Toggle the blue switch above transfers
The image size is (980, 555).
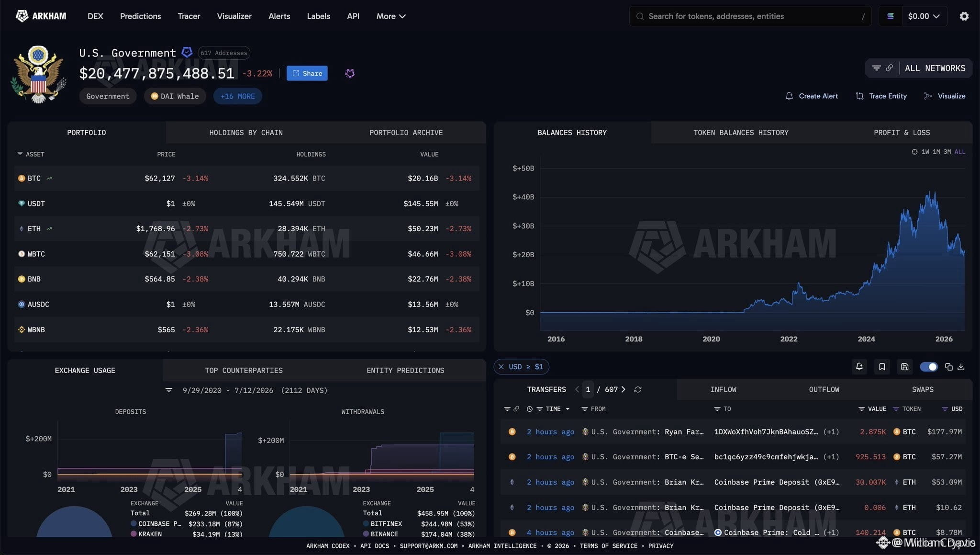929,367
